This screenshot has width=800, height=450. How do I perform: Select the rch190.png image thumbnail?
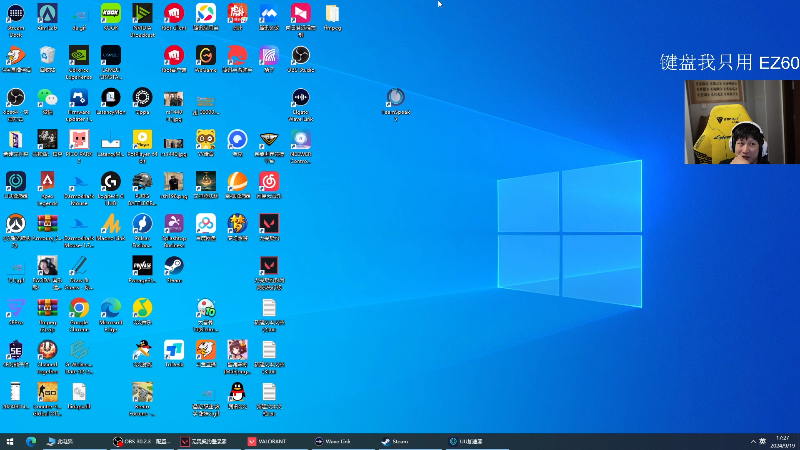[x=174, y=186]
